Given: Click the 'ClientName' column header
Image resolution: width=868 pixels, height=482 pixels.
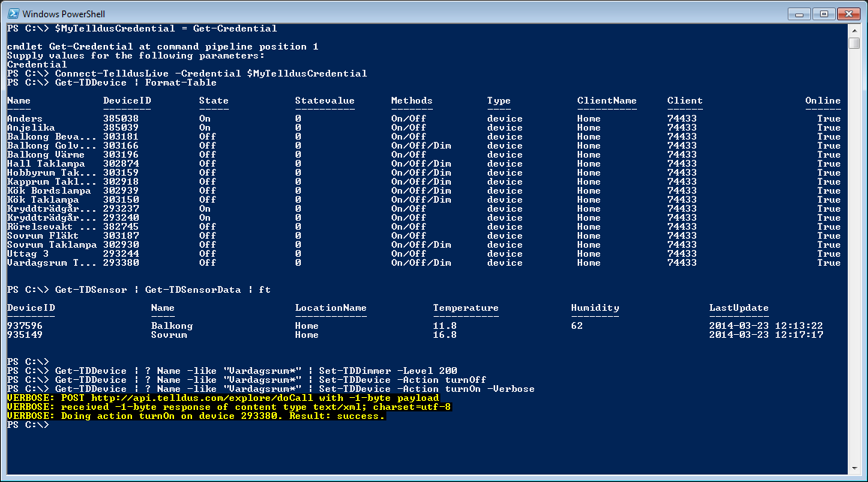Looking at the screenshot, I should (x=607, y=101).
